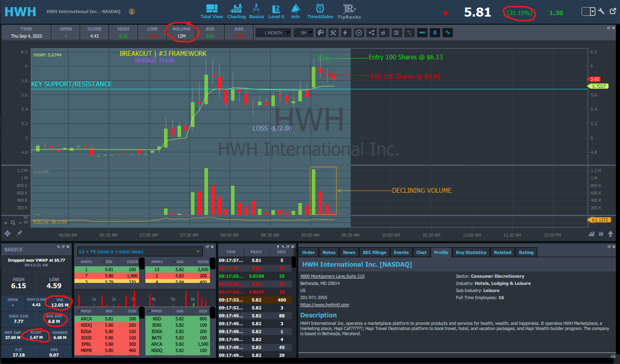Open the 5M interval dropdown
The height and width of the screenshot is (364, 620).
click(303, 33)
